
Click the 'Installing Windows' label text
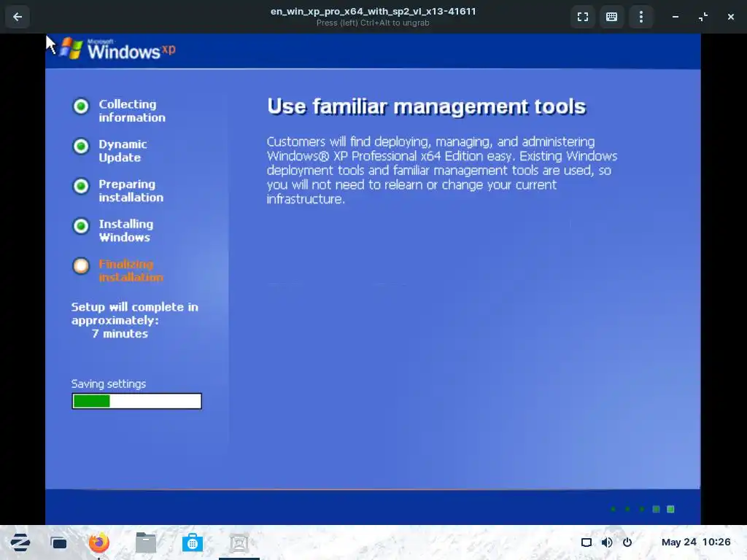coord(126,230)
